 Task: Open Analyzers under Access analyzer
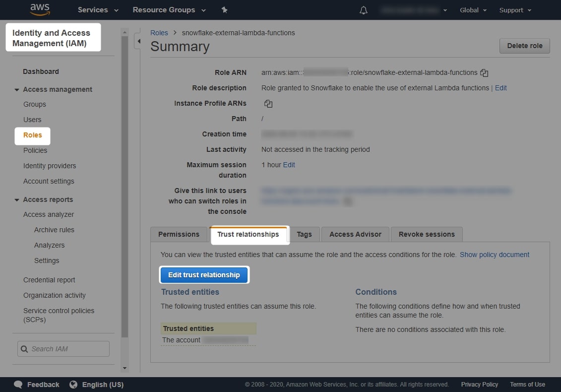(50, 245)
